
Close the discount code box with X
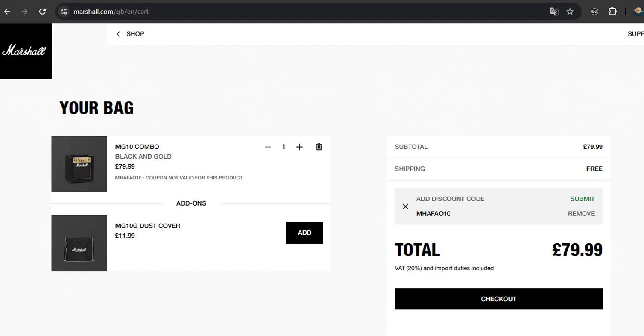[x=405, y=206]
